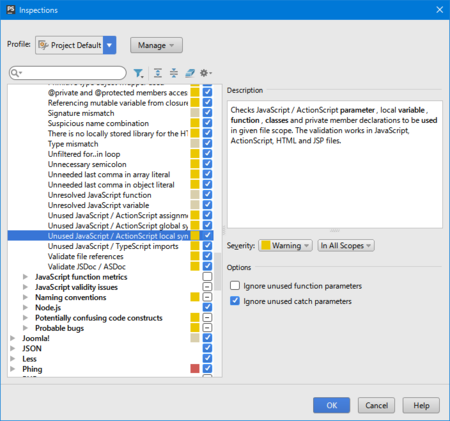
Task: Click yellow swatch beside Naming conventions
Action: click(x=195, y=297)
